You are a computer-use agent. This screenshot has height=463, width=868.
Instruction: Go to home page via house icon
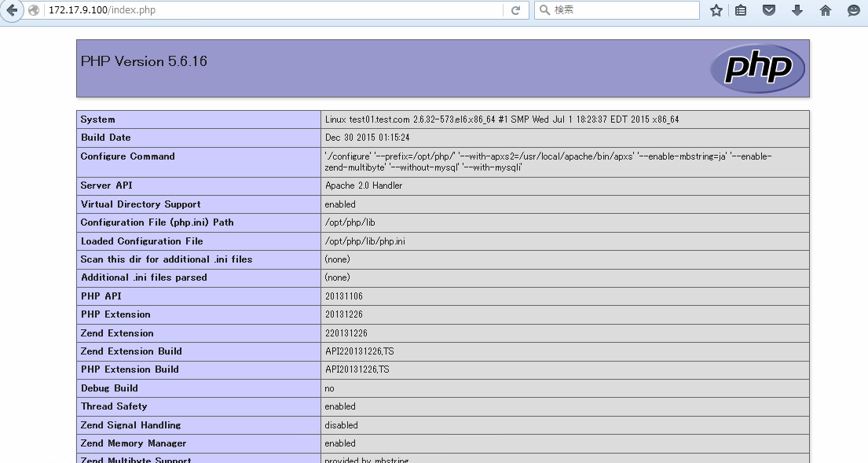[826, 10]
